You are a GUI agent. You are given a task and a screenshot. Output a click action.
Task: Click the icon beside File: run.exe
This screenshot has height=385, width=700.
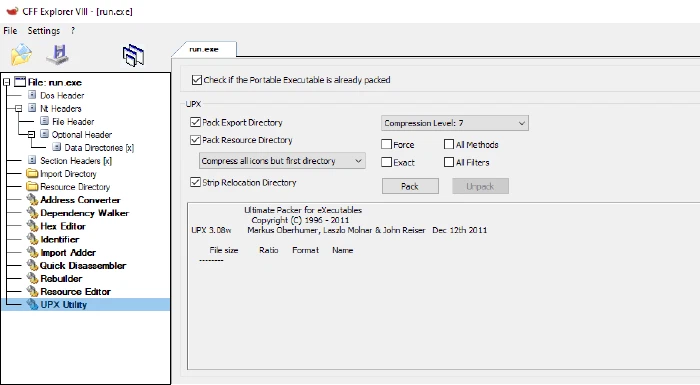(20, 82)
